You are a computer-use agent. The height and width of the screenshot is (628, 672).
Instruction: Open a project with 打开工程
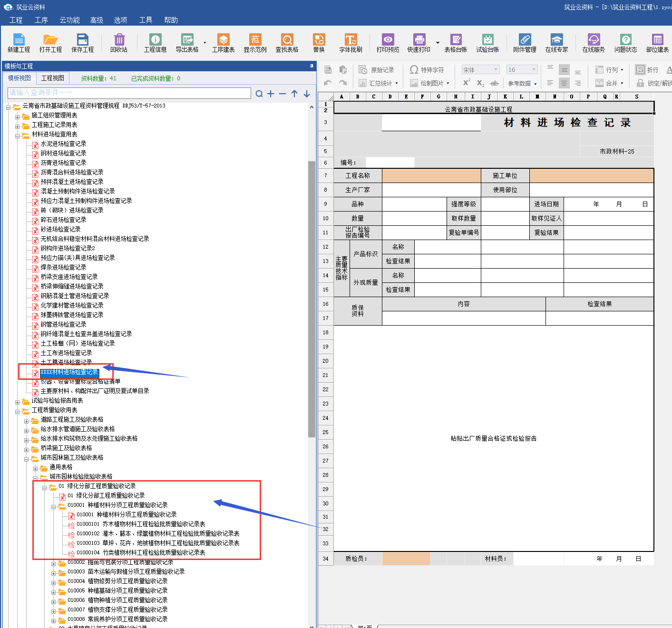(50, 43)
